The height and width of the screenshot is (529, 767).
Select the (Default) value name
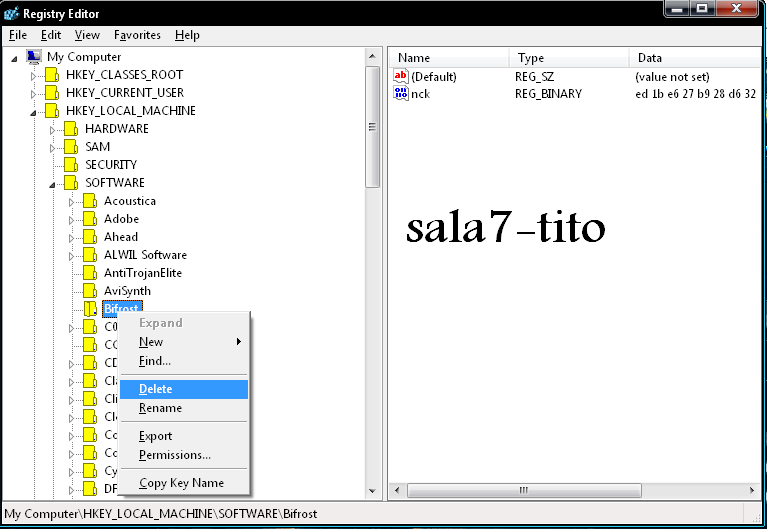click(x=434, y=77)
